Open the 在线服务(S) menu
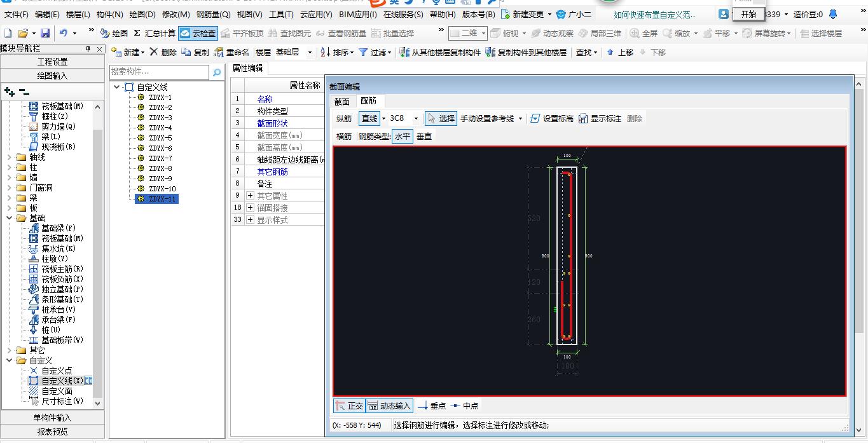868x443 pixels. [404, 14]
